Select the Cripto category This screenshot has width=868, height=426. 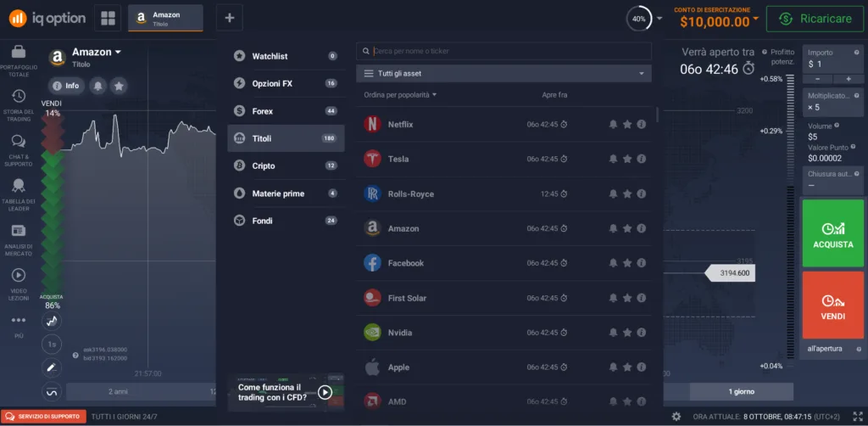[286, 165]
